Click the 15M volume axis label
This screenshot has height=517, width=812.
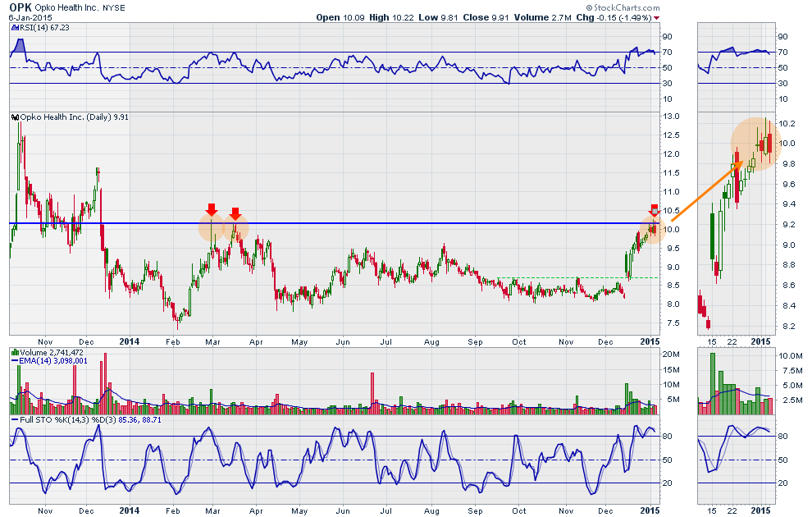671,370
